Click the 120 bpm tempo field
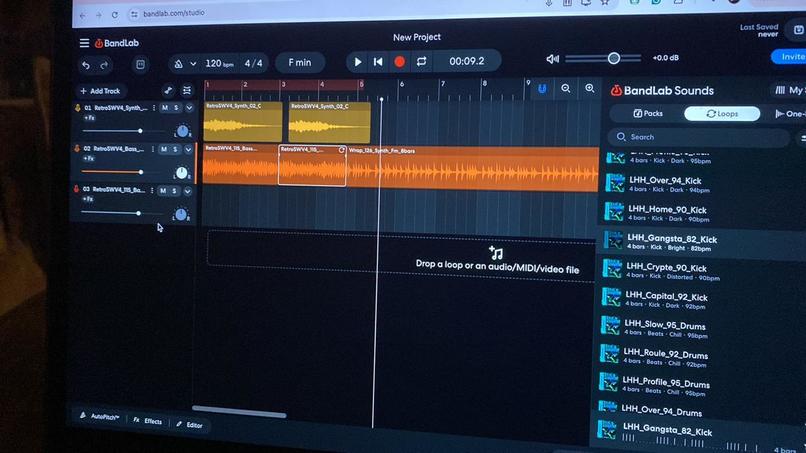806x453 pixels. (219, 63)
